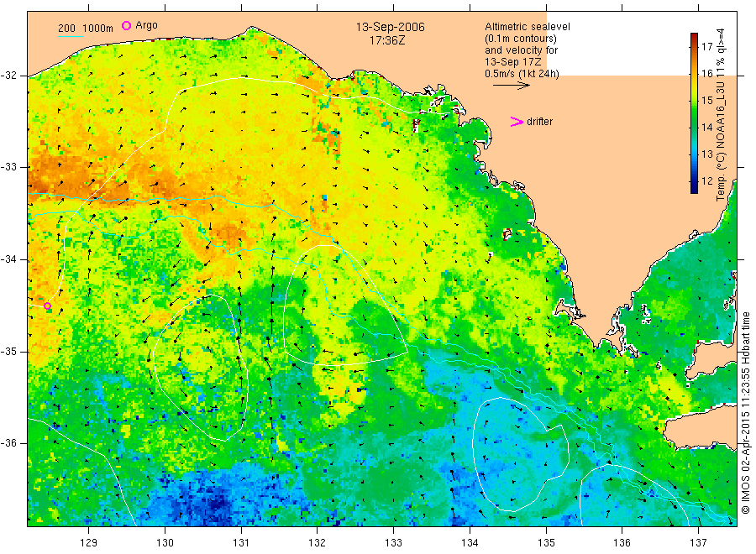Click colorbar tick label 14
The height and width of the screenshot is (554, 756).
[x=706, y=128]
